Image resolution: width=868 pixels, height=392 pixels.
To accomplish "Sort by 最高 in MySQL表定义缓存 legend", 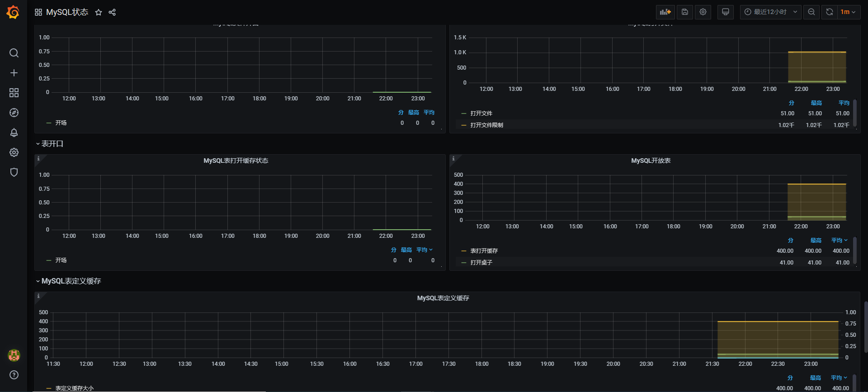I will 815,378.
